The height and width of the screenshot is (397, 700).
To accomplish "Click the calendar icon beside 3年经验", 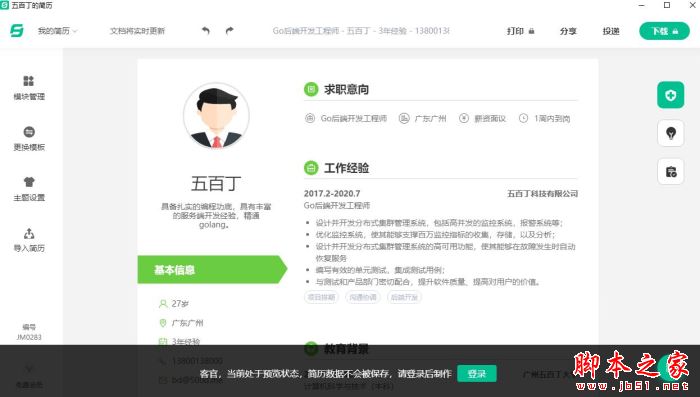I will 162,342.
